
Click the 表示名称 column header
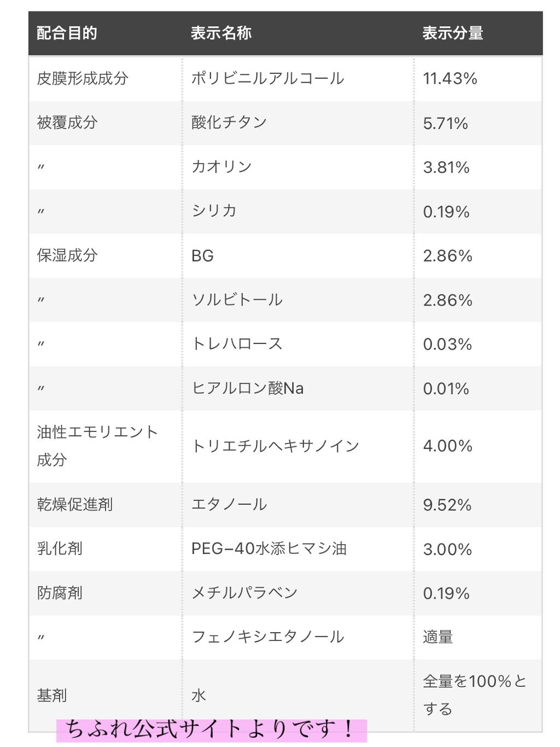point(221,33)
